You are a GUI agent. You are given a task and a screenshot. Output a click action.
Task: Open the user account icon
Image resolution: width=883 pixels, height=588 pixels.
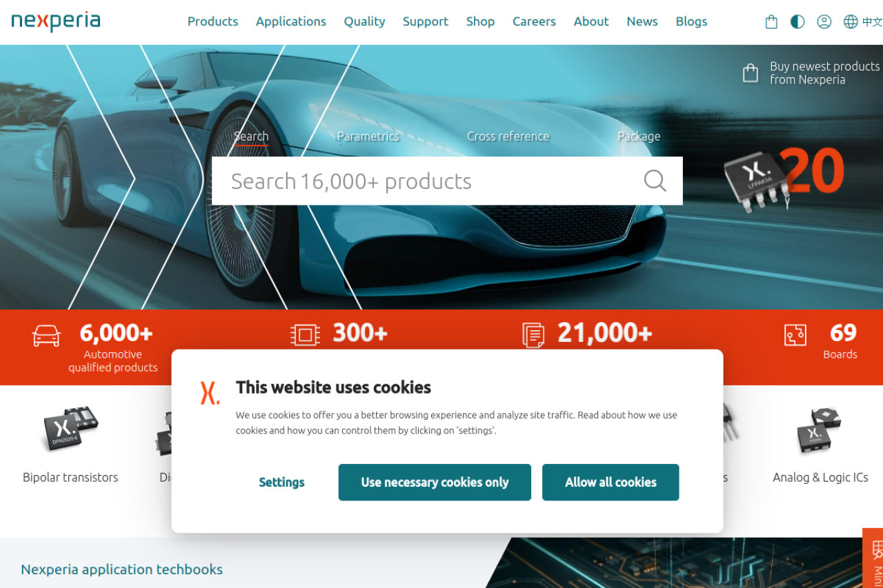[824, 22]
